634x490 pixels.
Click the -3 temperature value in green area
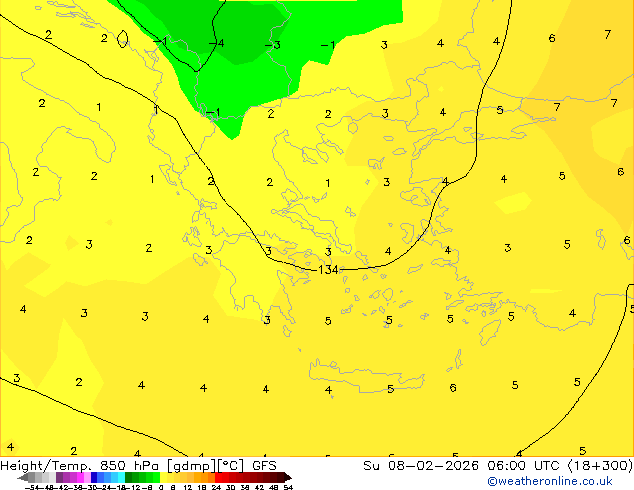click(273, 44)
